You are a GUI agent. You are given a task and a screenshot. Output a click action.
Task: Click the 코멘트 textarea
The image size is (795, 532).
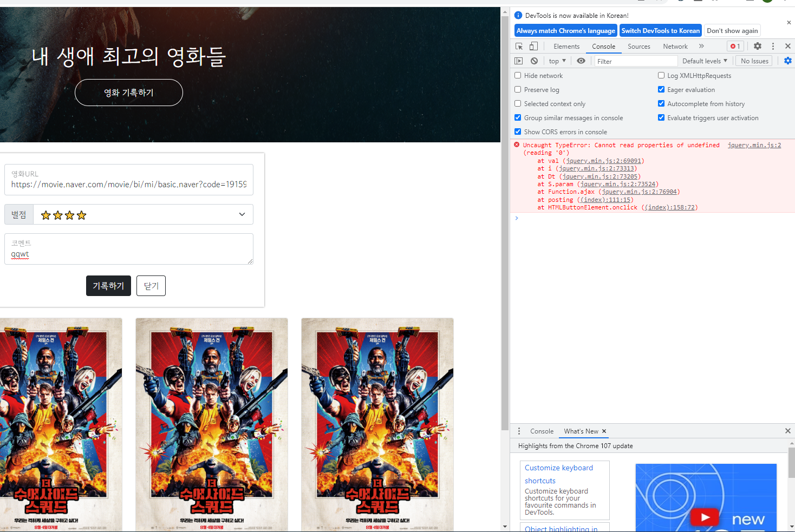coord(129,249)
